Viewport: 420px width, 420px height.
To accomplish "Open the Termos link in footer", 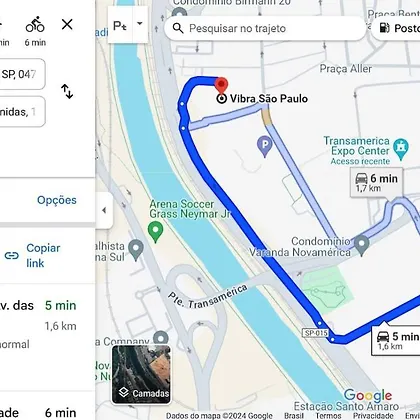I will 328,416.
